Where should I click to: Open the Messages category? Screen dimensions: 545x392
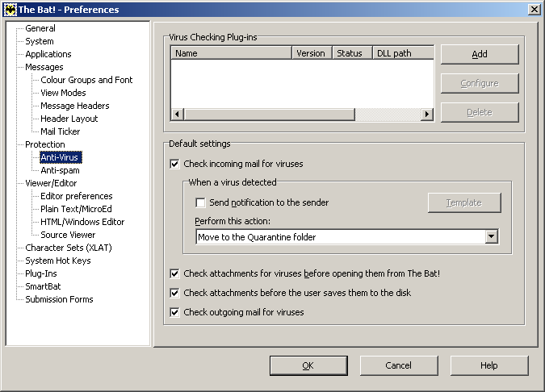point(44,67)
